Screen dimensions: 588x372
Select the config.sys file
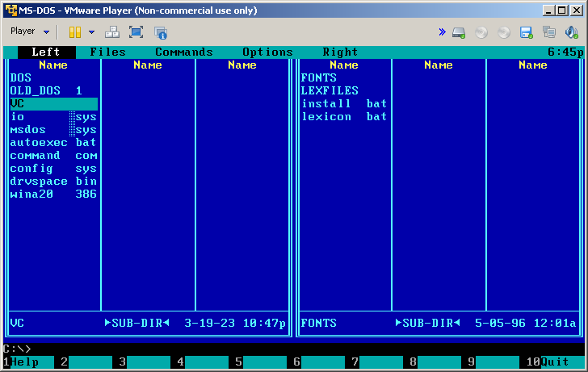(x=53, y=169)
